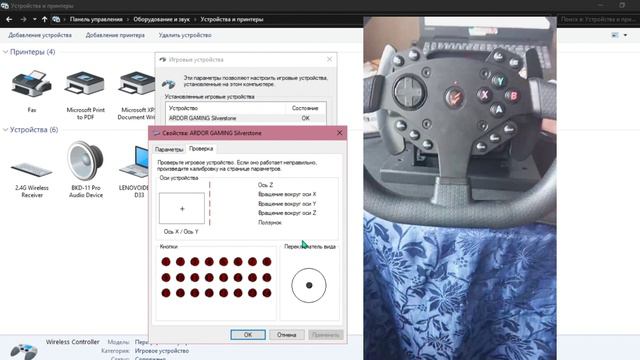
Task: Open Панель управления breadcrumb
Action: tap(96, 19)
